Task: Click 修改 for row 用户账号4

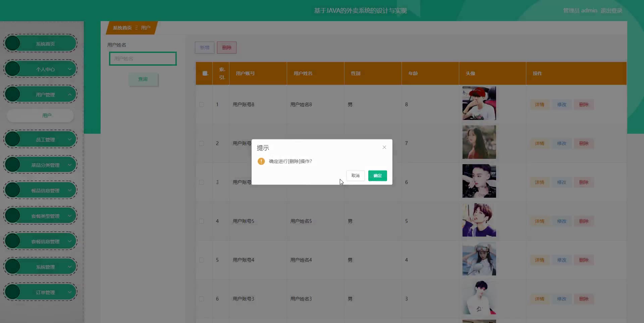Action: (562, 260)
